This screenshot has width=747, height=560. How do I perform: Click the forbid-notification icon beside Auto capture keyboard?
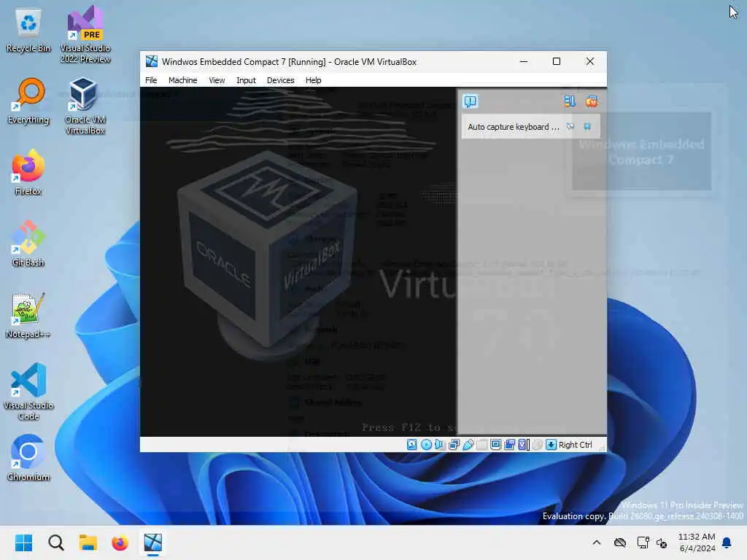(570, 127)
